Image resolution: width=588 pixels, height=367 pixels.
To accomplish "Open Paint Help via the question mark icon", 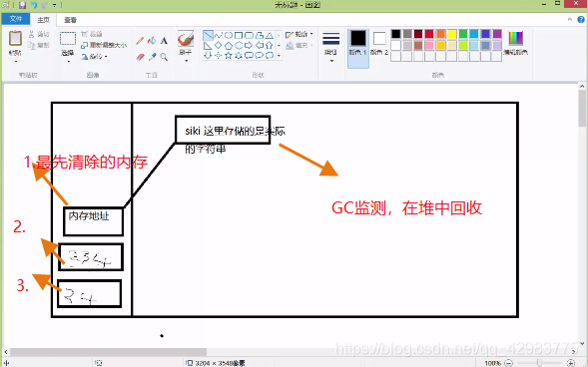I will 581,20.
